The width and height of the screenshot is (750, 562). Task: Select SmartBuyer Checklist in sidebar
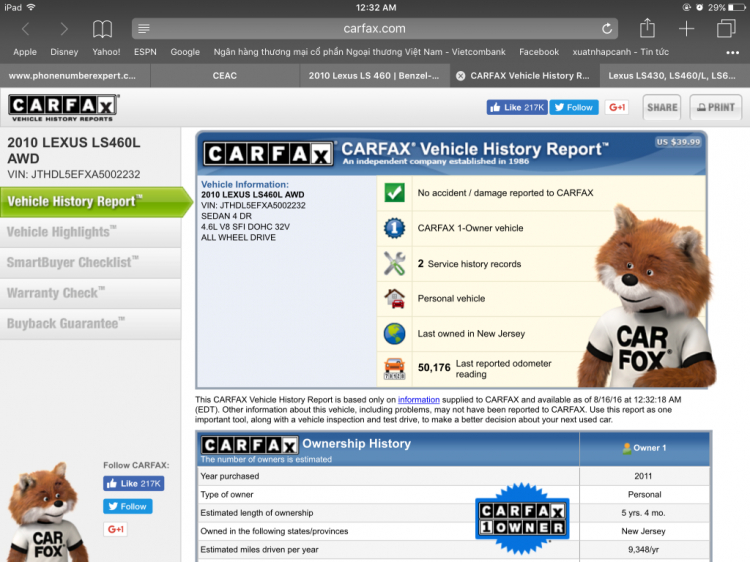90,263
